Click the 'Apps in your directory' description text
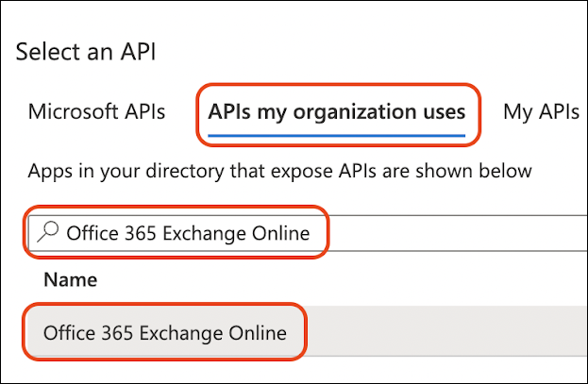Image resolution: width=588 pixels, height=384 pixels. point(279,172)
